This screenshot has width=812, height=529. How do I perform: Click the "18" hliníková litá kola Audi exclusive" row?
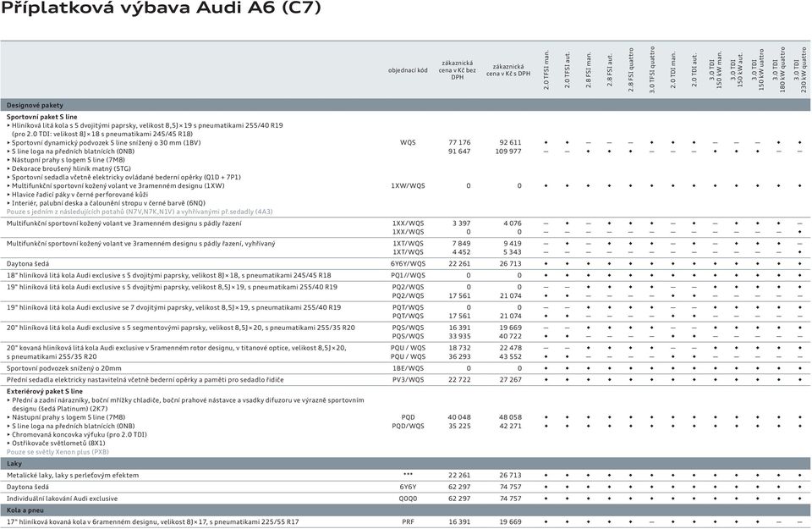click(169, 275)
